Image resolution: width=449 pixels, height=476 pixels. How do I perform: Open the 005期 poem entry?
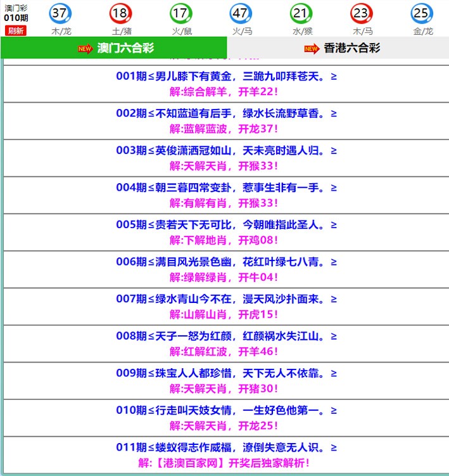coord(226,225)
